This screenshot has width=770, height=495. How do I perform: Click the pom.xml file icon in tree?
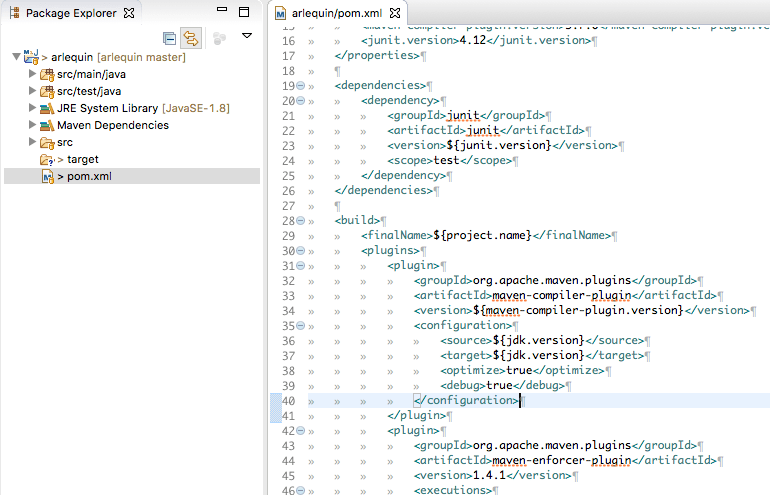click(46, 176)
